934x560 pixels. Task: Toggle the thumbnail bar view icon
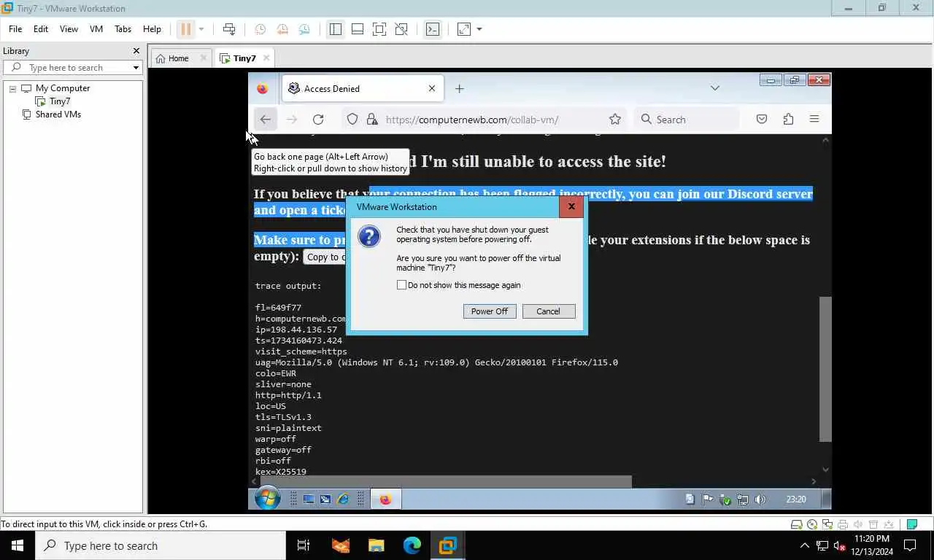358,29
